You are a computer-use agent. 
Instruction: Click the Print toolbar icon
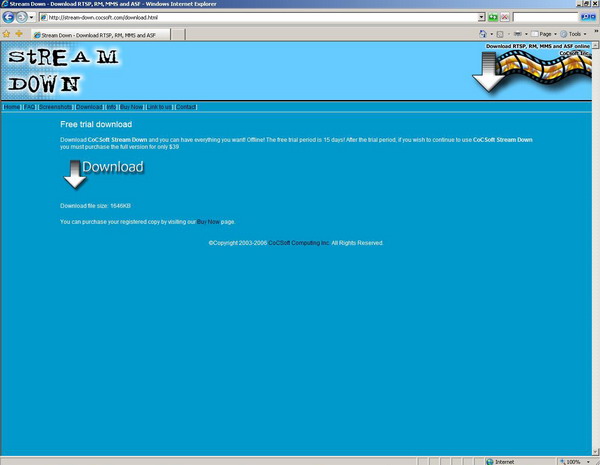pos(518,34)
